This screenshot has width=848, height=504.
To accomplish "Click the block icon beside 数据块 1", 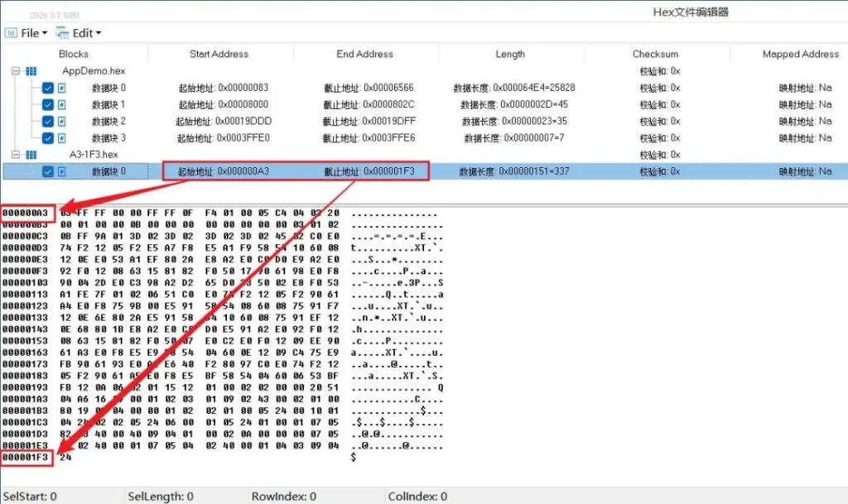I will click(62, 105).
